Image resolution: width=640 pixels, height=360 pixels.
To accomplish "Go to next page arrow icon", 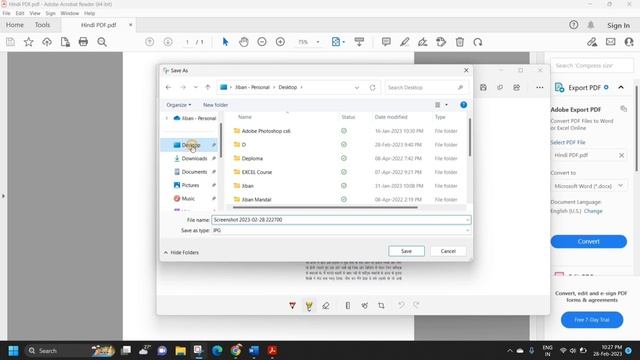I will 168,42.
